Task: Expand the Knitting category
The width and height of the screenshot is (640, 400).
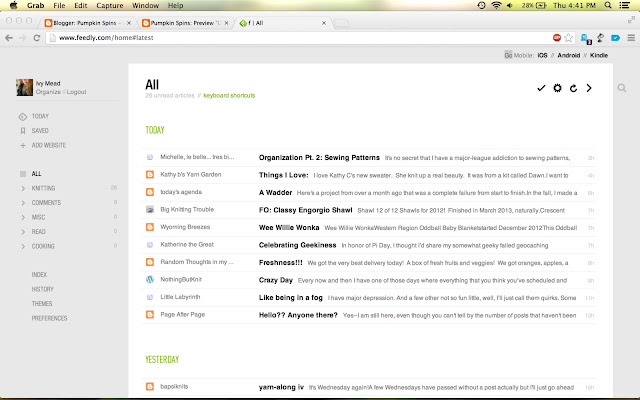Action: coord(23,189)
